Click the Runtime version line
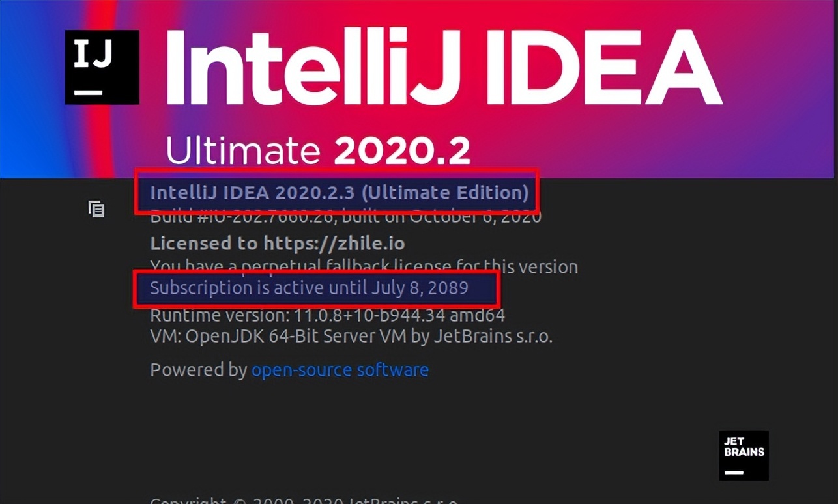The width and height of the screenshot is (838, 504). click(327, 316)
